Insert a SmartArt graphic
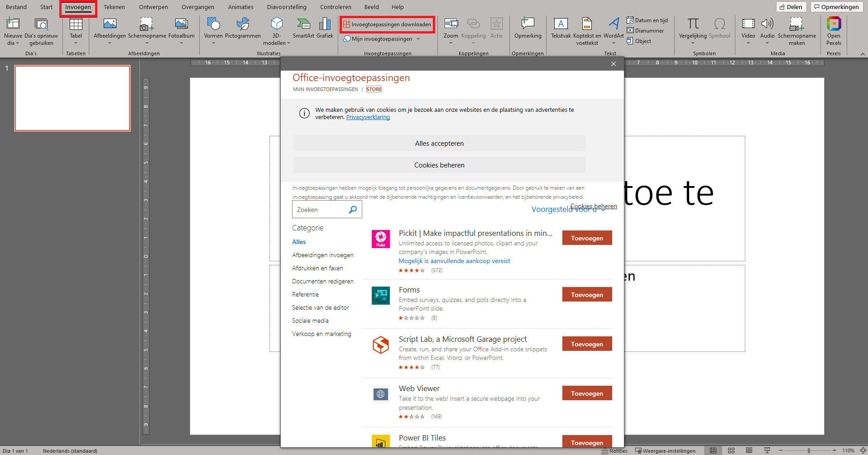The width and height of the screenshot is (868, 455). click(303, 28)
